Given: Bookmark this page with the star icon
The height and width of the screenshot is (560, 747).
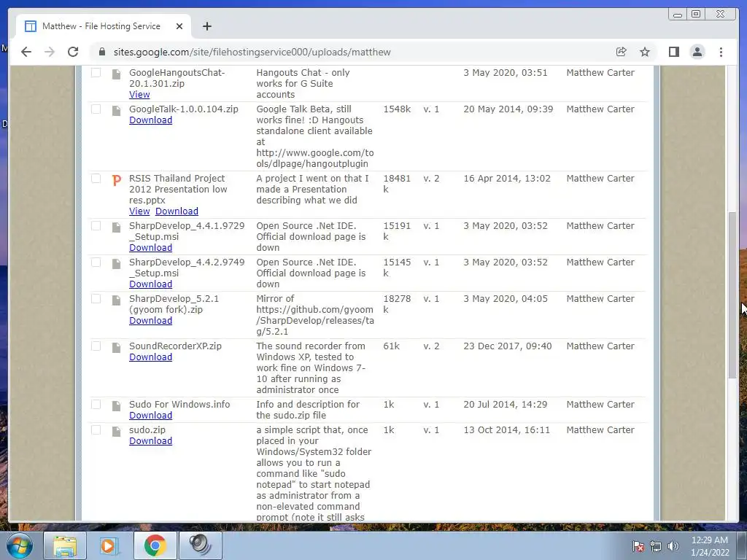Looking at the screenshot, I should click(645, 52).
